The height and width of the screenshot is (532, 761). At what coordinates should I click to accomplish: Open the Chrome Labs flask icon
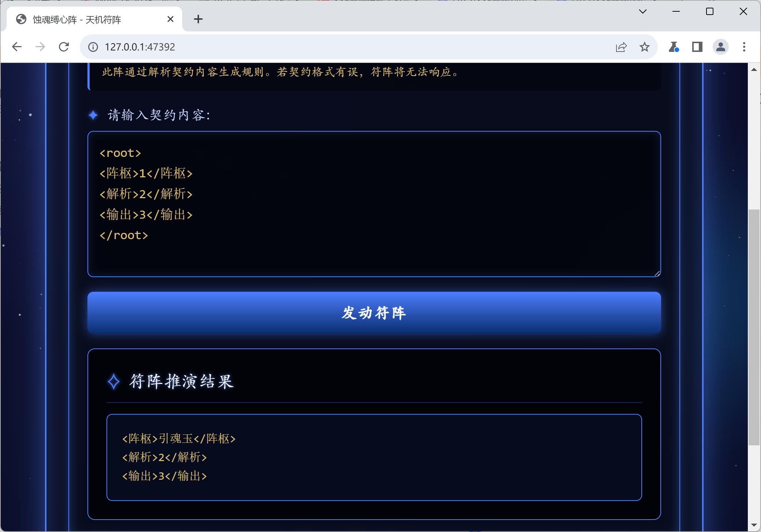pyautogui.click(x=674, y=47)
